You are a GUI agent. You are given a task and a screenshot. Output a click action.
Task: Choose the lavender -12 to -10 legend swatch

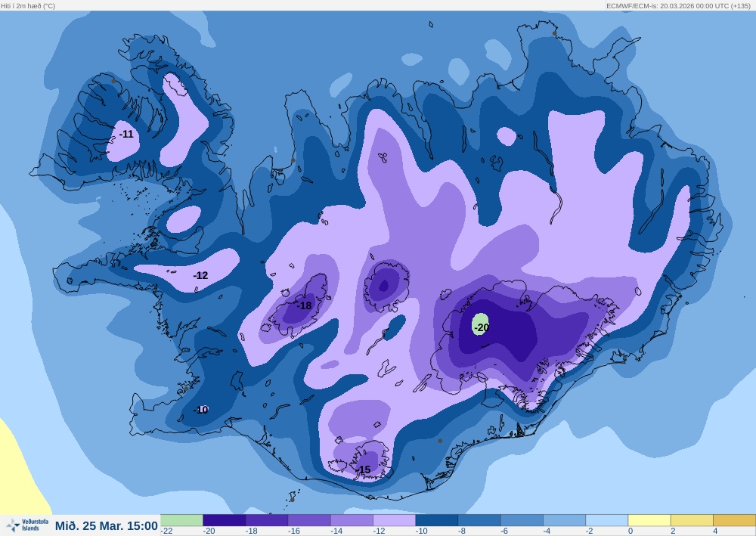(395, 520)
